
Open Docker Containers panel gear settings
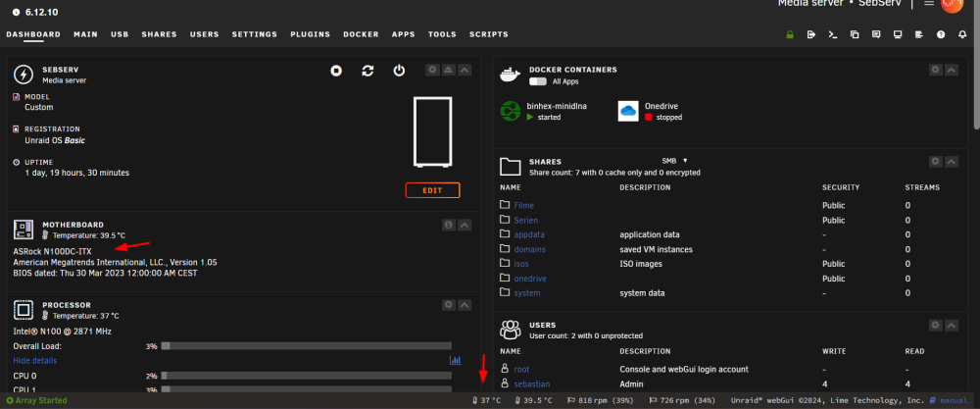[x=935, y=70]
